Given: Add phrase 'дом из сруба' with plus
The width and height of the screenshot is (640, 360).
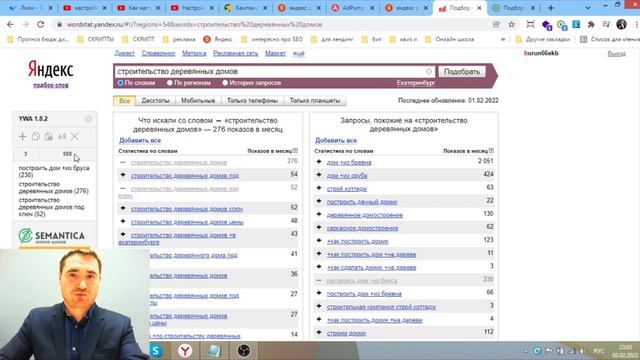Looking at the screenshot, I should coord(319,175).
